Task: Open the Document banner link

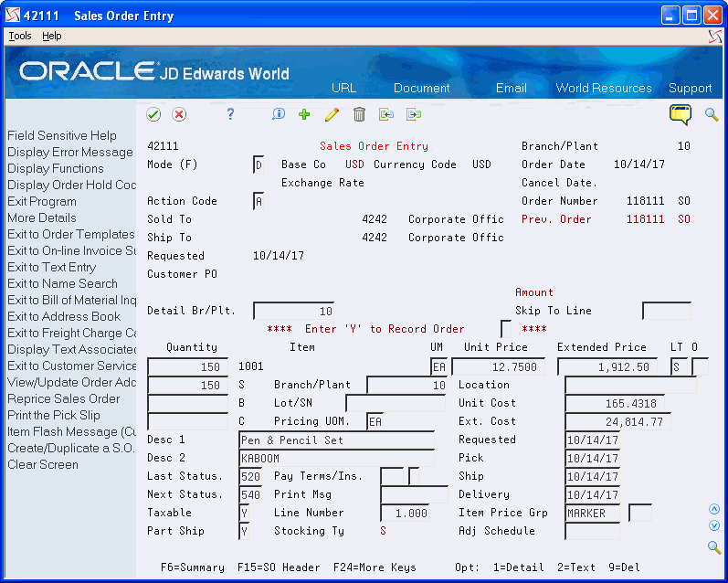Action: tap(422, 88)
